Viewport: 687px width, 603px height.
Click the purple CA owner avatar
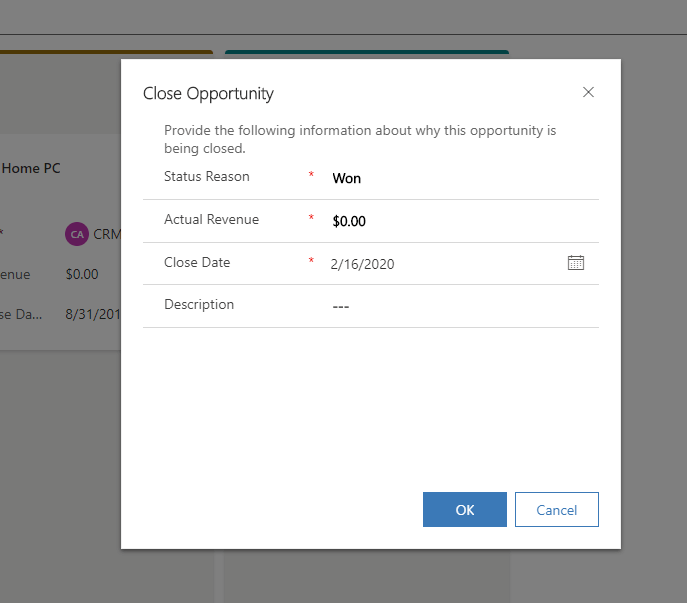76,234
